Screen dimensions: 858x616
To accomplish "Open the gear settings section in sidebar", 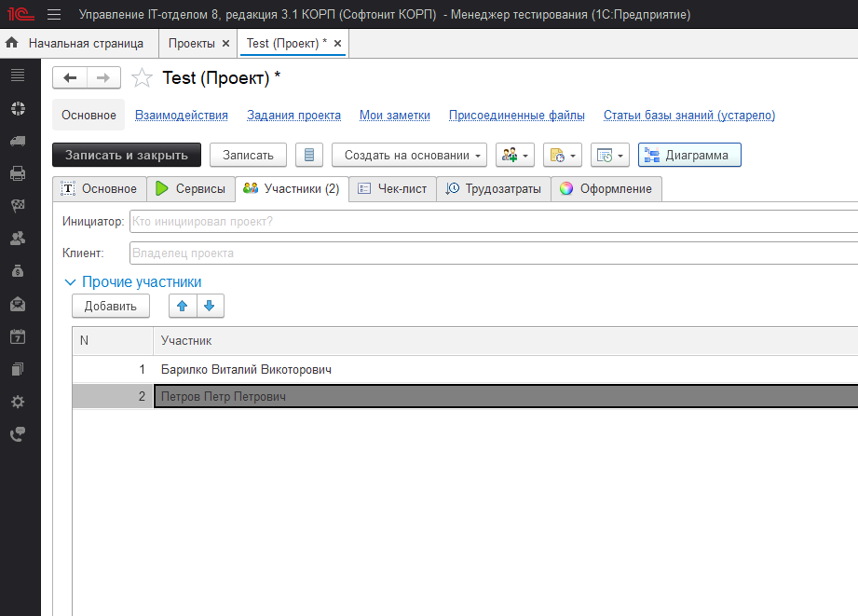I will coord(18,402).
